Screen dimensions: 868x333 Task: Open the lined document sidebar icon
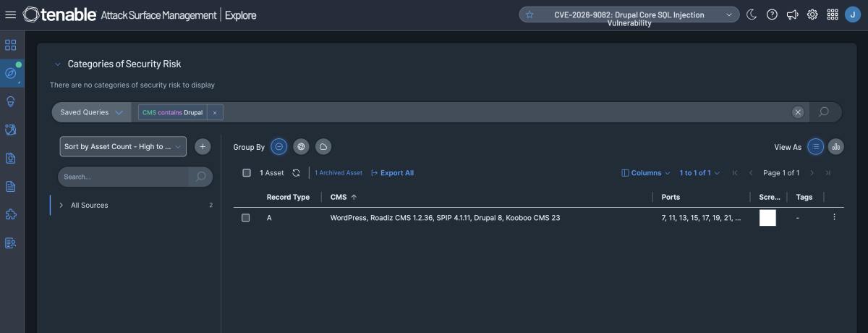[11, 186]
